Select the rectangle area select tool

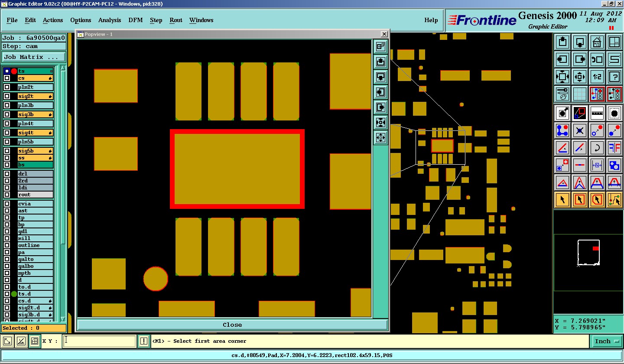pos(580,200)
